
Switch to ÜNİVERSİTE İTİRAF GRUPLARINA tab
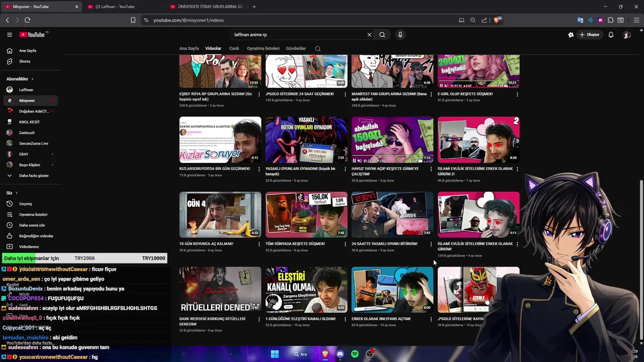click(207, 7)
